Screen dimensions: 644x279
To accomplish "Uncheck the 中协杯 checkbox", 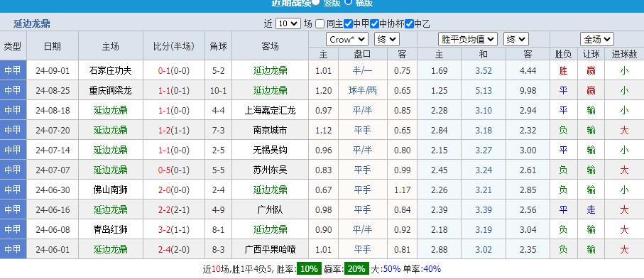I will point(374,24).
